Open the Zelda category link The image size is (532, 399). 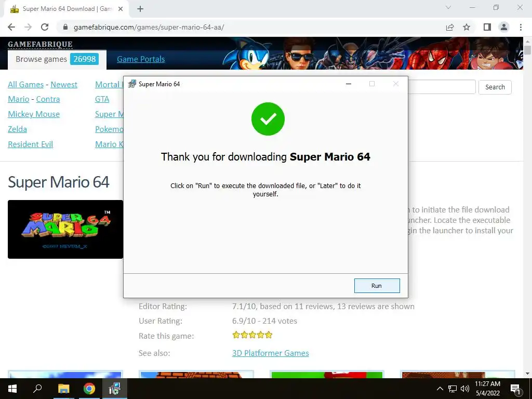pyautogui.click(x=17, y=129)
